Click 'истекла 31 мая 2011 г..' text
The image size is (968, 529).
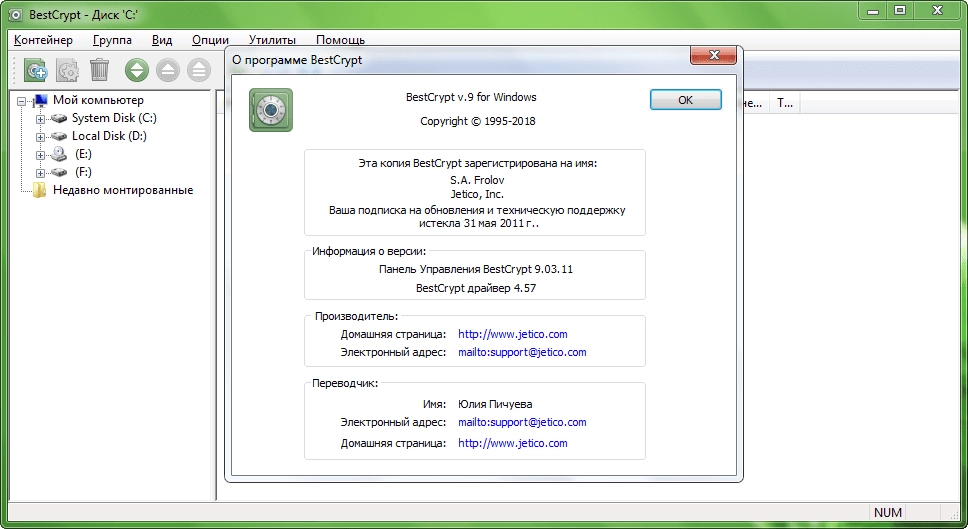point(479,223)
